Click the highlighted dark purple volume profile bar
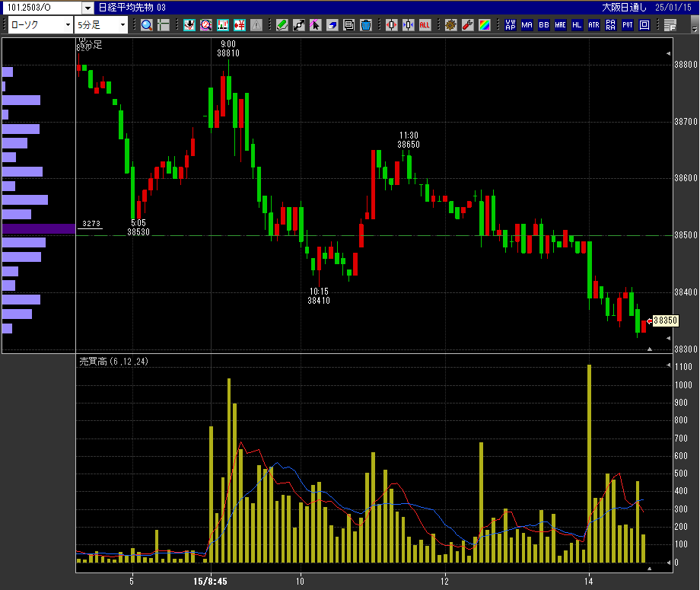The image size is (700, 590). click(39, 228)
